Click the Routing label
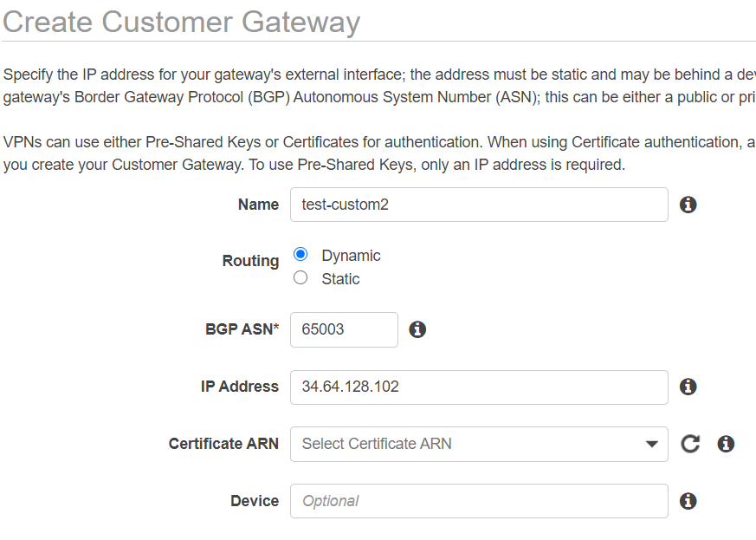Viewport: 756px width, 540px height. (250, 260)
